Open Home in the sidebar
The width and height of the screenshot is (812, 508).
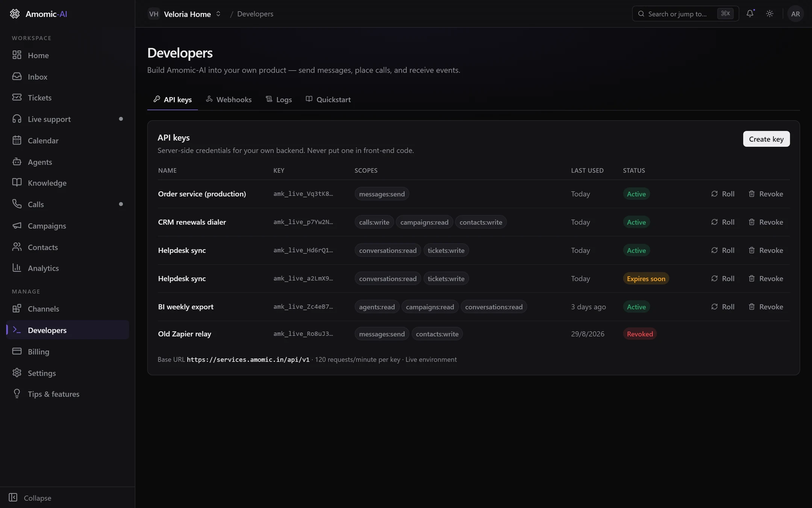coord(68,55)
